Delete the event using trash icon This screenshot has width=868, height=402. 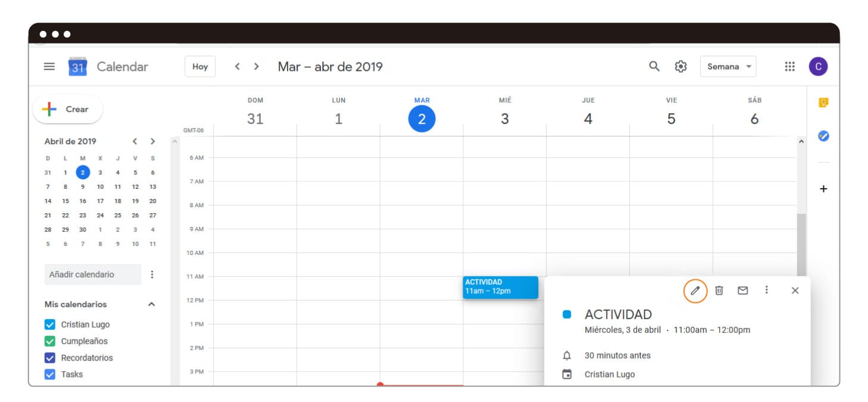[719, 291]
